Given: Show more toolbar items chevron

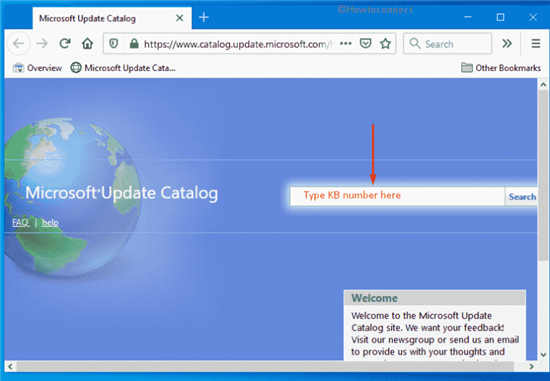Looking at the screenshot, I should click(507, 44).
